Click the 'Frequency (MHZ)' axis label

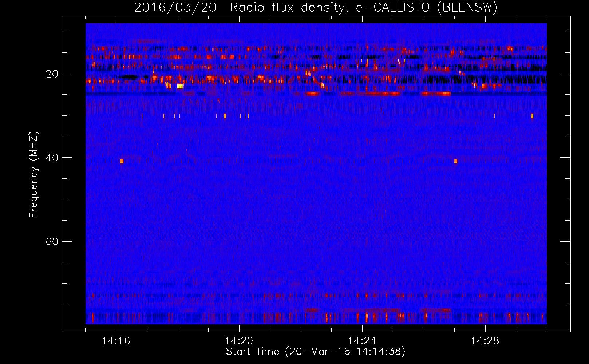click(x=33, y=175)
